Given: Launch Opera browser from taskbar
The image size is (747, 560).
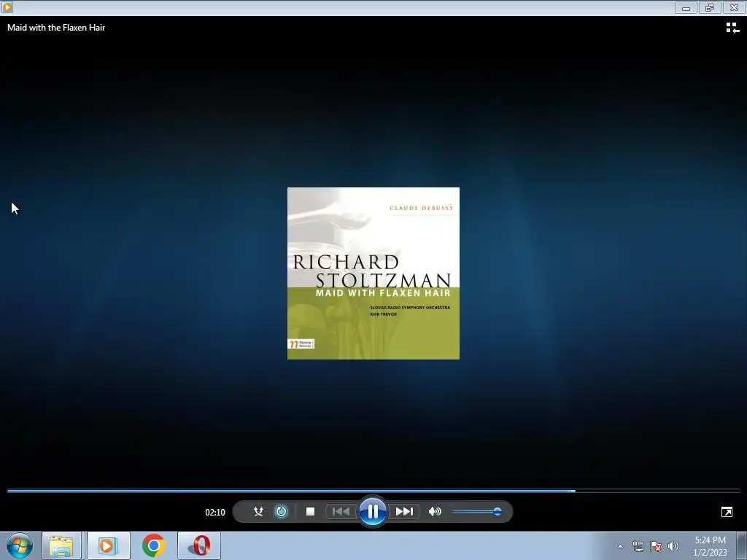Looking at the screenshot, I should pos(199,545).
